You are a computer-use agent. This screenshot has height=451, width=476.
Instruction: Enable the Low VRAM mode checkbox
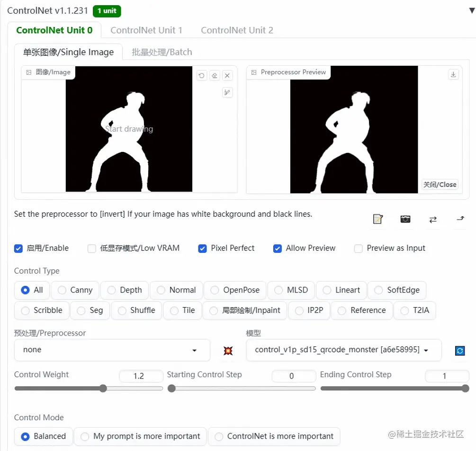coord(92,248)
